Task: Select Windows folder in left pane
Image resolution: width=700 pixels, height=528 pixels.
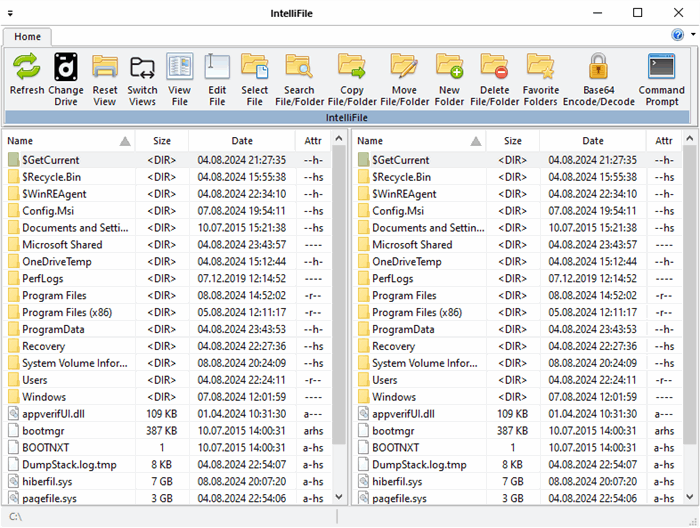Action: point(44,397)
